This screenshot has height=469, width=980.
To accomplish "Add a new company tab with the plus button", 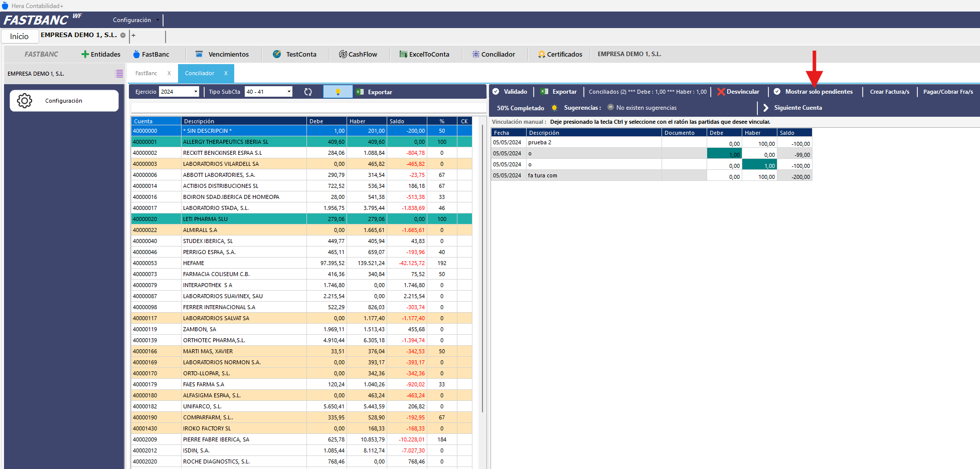I will [133, 36].
